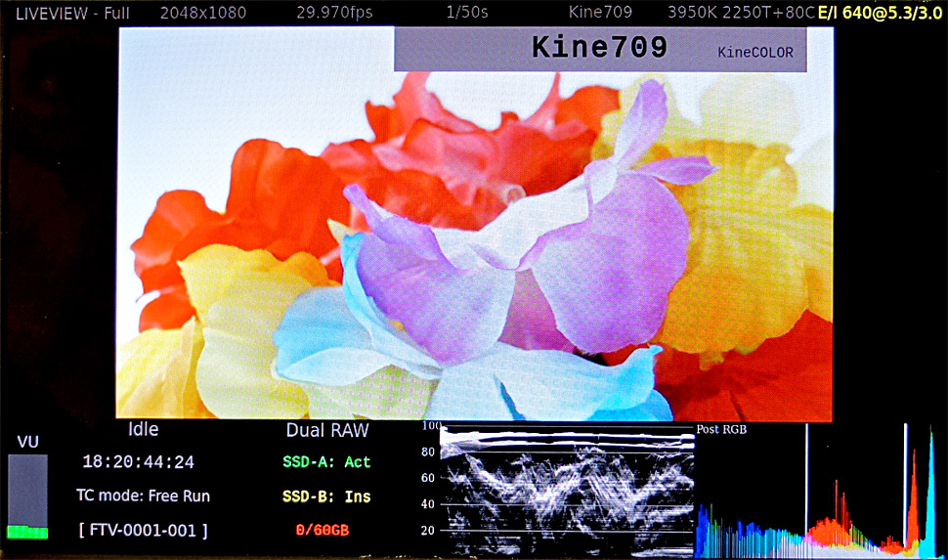Tap the SSD-A: Act status indicator
The image size is (948, 560).
pyautogui.click(x=327, y=462)
